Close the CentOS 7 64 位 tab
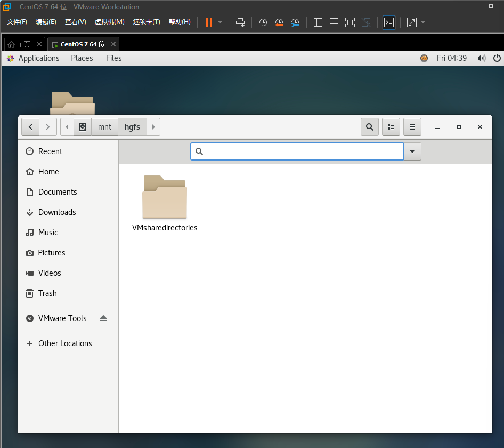Screen dimensions: 504x448 [113, 44]
